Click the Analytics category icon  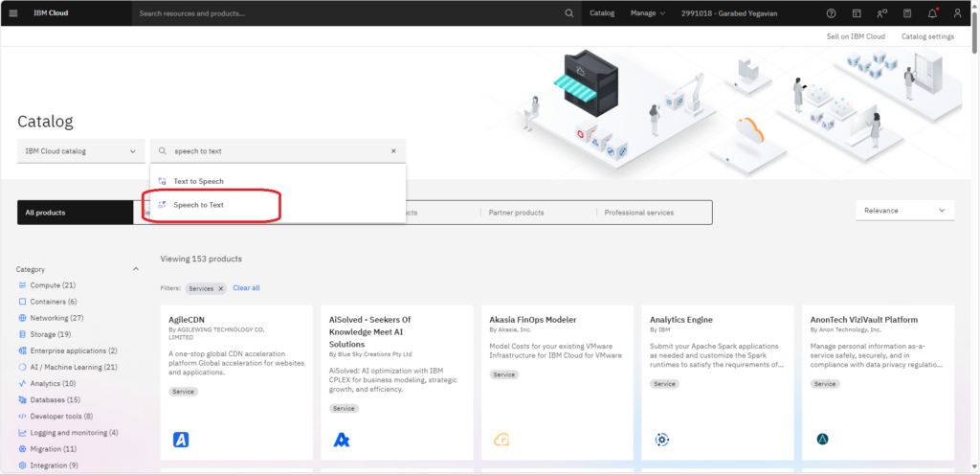(23, 383)
